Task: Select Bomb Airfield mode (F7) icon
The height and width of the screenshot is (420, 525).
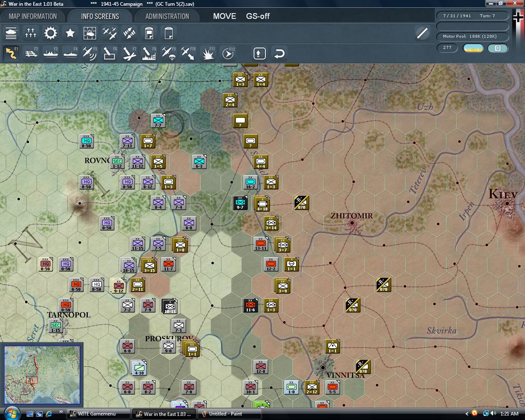Action: coord(129,53)
